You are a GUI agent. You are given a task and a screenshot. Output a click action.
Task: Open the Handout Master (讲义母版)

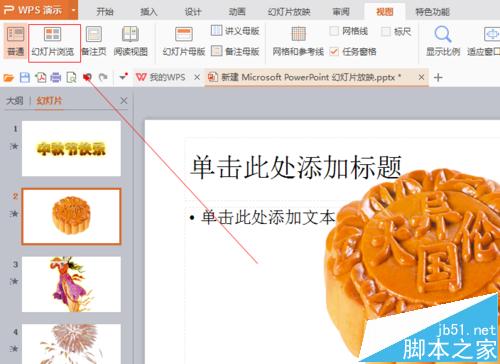point(235,31)
